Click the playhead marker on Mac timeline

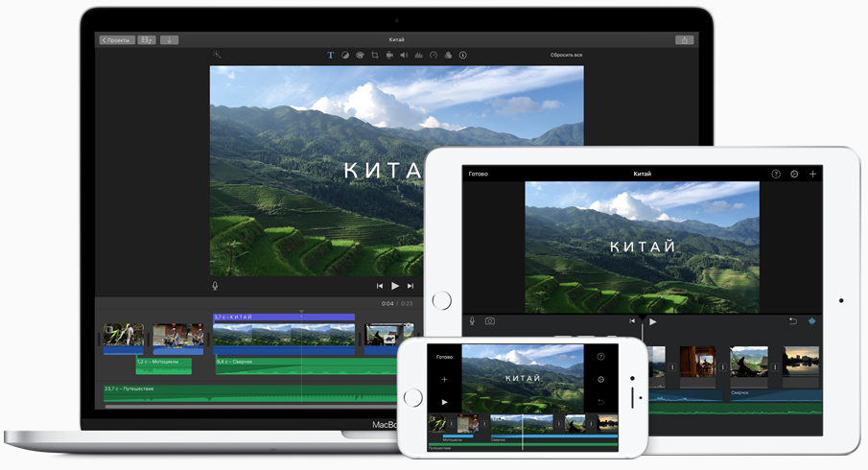[x=301, y=312]
